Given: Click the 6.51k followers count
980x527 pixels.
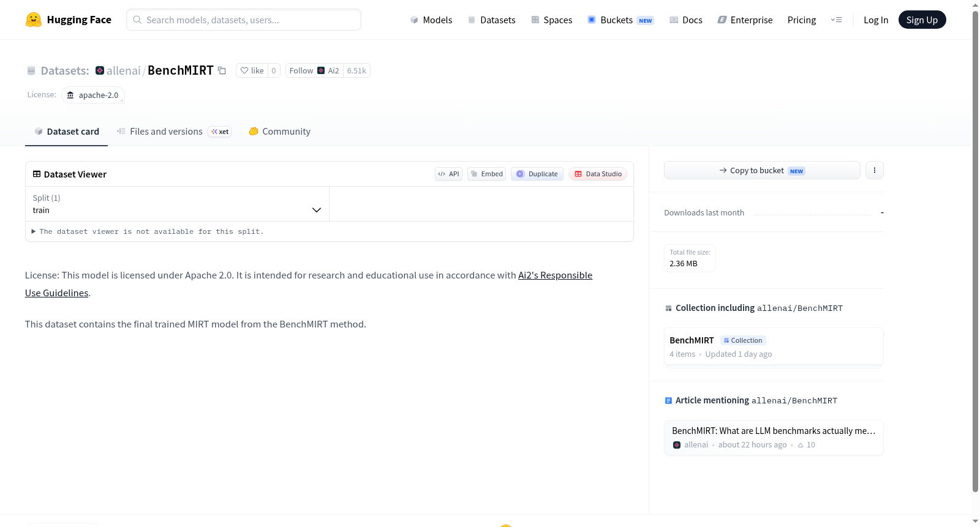Looking at the screenshot, I should click(x=356, y=70).
